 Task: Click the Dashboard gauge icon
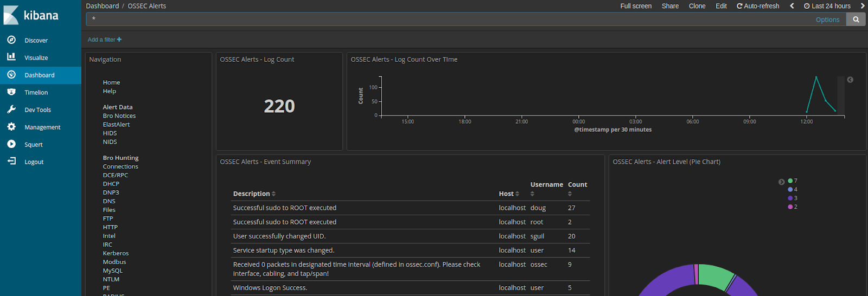click(x=11, y=74)
